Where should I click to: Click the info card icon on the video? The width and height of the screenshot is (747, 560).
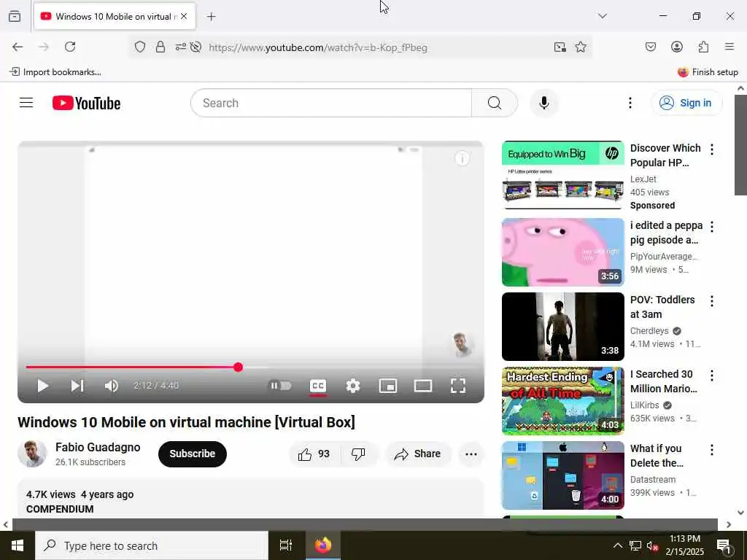[462, 158]
